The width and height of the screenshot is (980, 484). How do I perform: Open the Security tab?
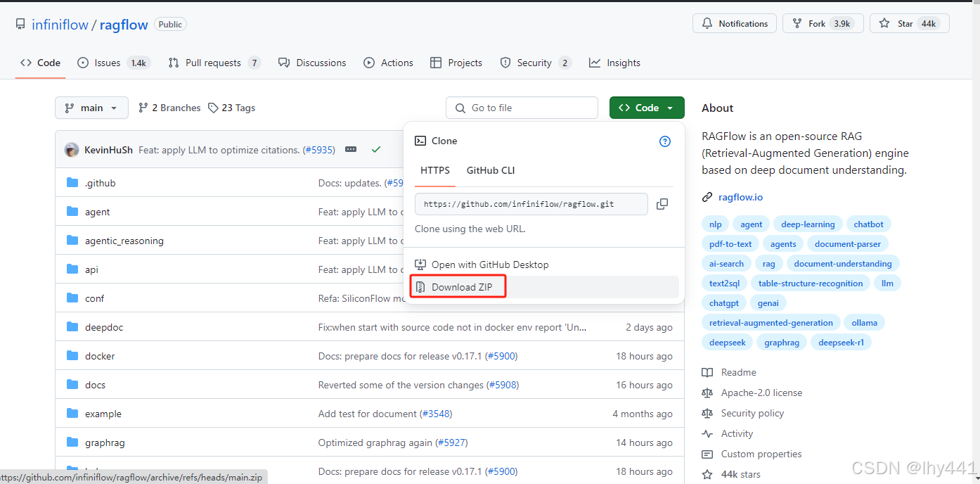point(536,63)
